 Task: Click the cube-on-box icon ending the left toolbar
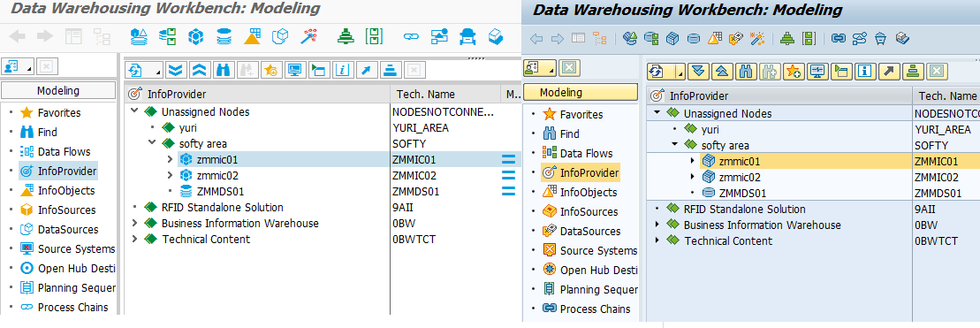[496, 37]
